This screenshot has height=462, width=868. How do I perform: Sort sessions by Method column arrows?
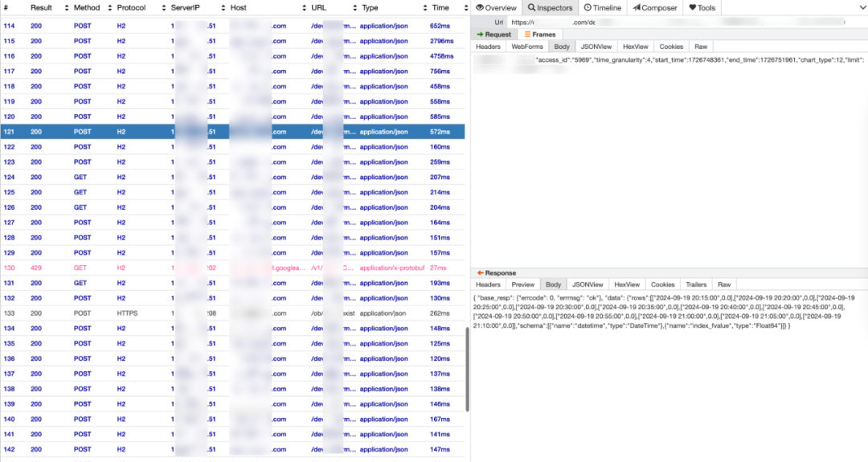(x=109, y=8)
